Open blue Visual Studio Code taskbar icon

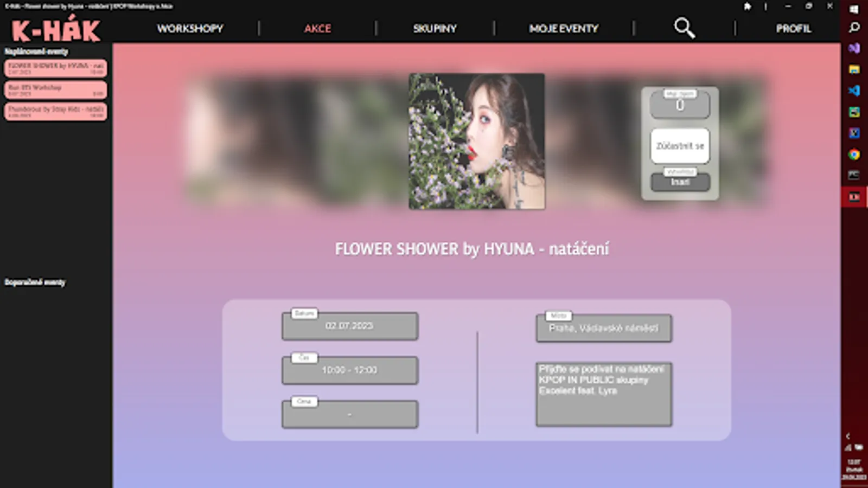pyautogui.click(x=854, y=91)
